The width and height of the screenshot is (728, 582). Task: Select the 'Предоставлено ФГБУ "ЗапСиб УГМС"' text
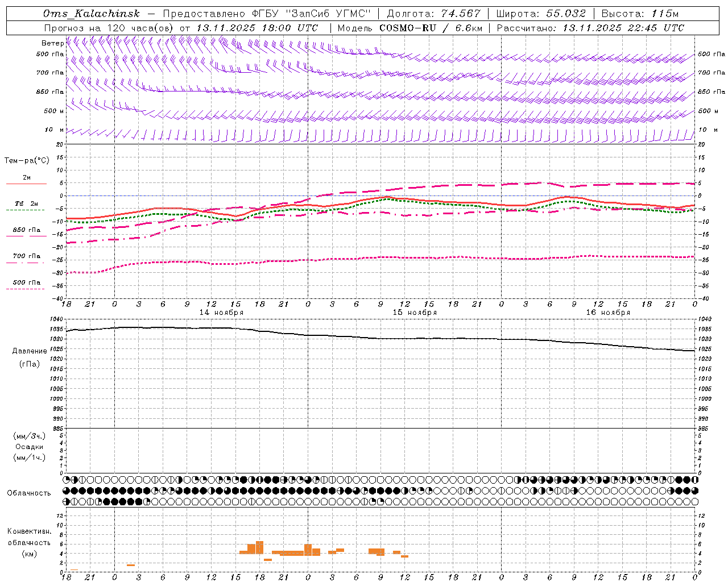267,14
